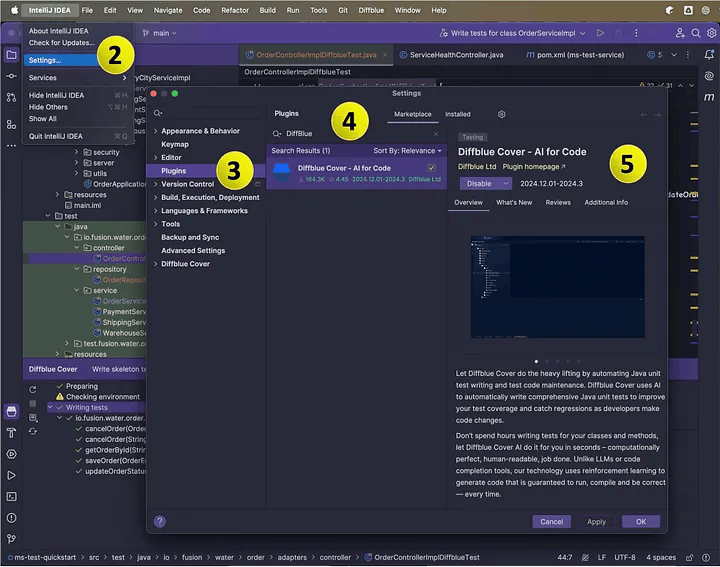Click the Diffblue Cover tool window icon
The image size is (720, 567).
(11, 412)
